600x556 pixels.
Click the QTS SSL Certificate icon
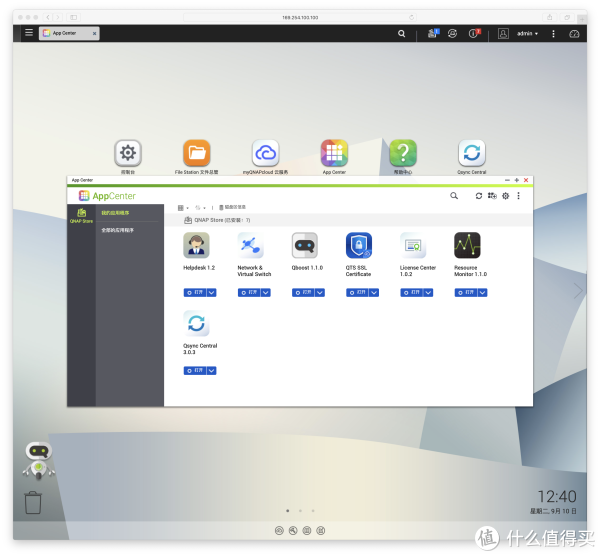359,245
